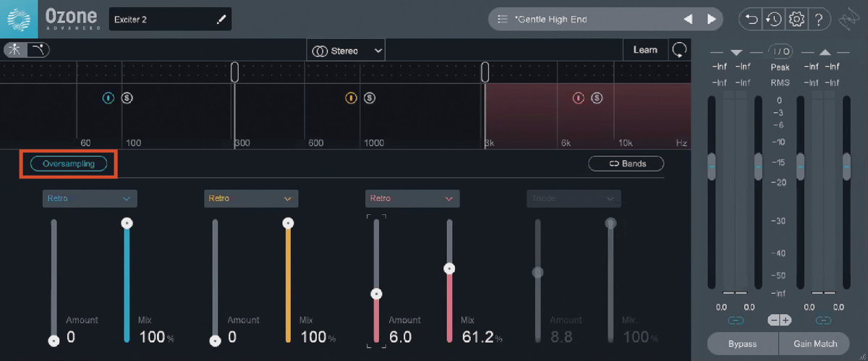
Task: Click the RMS meter label
Action: tap(780, 82)
